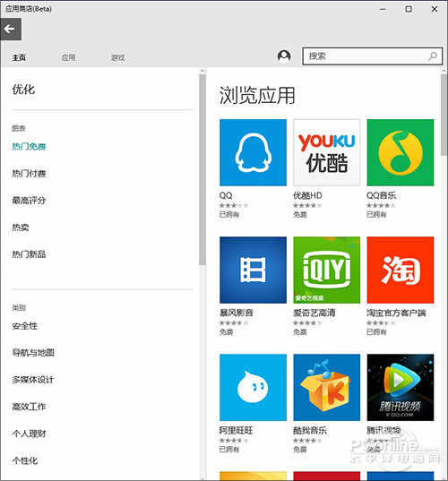Screen dimensions: 448x481
Task: Click the left panel vertical scrollbar
Action: pos(202,169)
